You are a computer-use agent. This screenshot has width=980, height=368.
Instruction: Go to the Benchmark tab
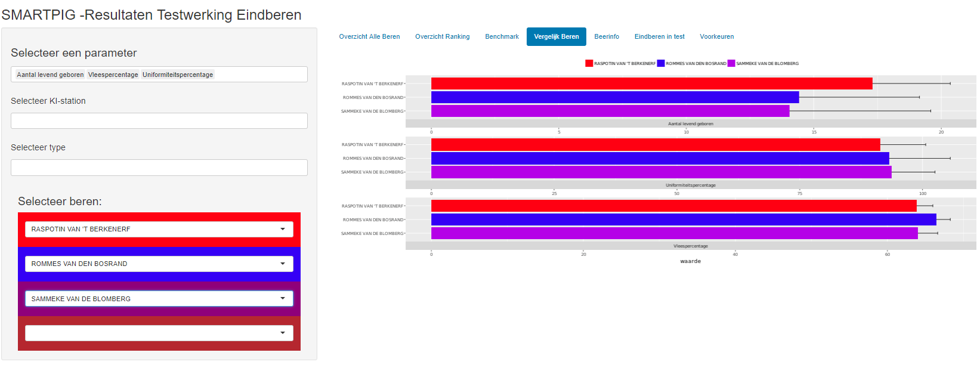(502, 36)
